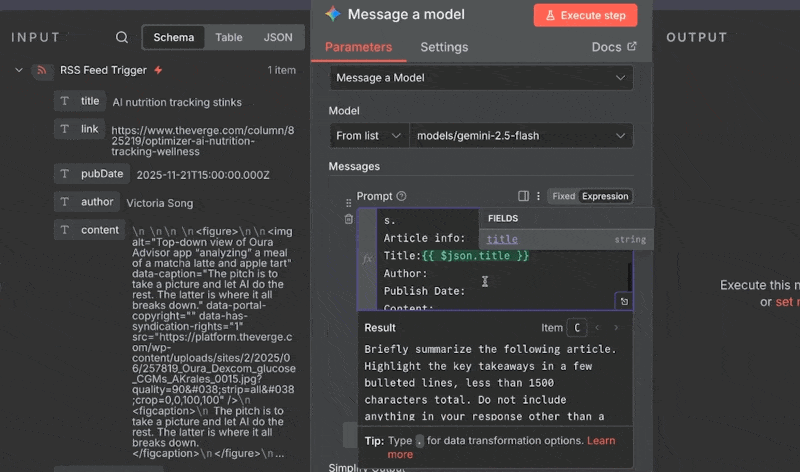Click the 'AI nutrition tracking stinks' title value
This screenshot has height=472, width=800.
[x=177, y=102]
